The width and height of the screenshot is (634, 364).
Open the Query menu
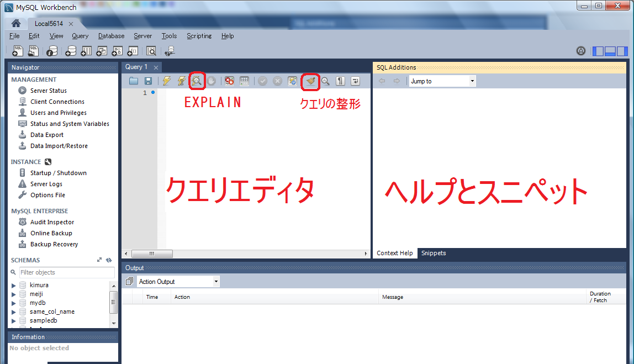pyautogui.click(x=80, y=36)
